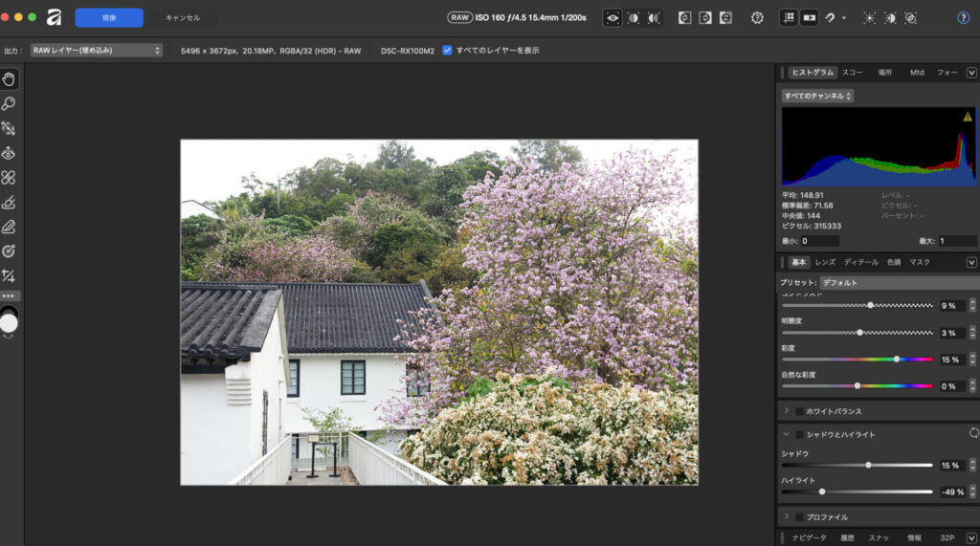Switch to the レンズ tab

coord(824,262)
